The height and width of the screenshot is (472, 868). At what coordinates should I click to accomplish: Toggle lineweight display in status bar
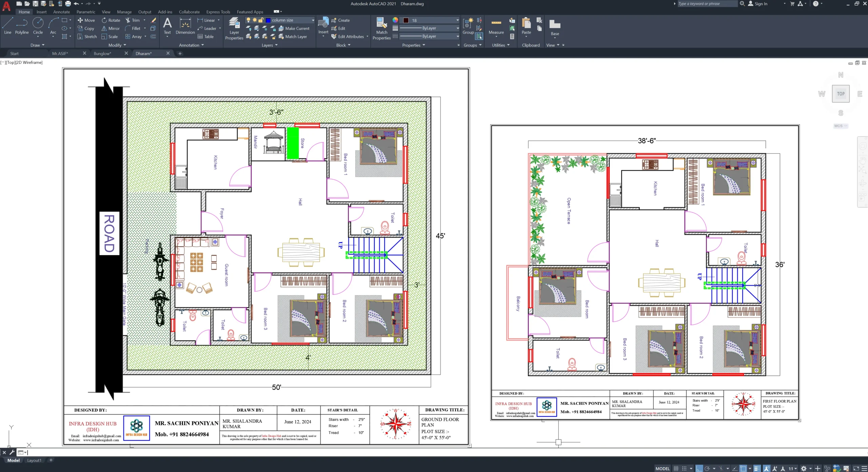point(757,468)
